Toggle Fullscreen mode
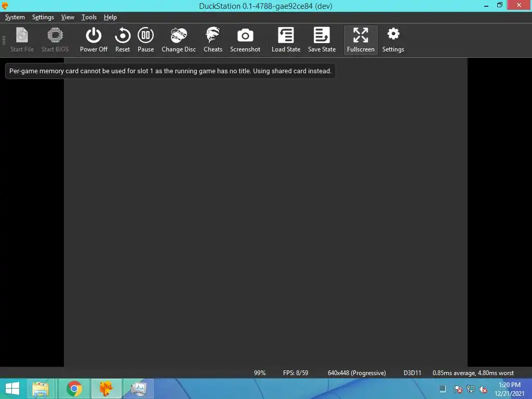 click(361, 39)
